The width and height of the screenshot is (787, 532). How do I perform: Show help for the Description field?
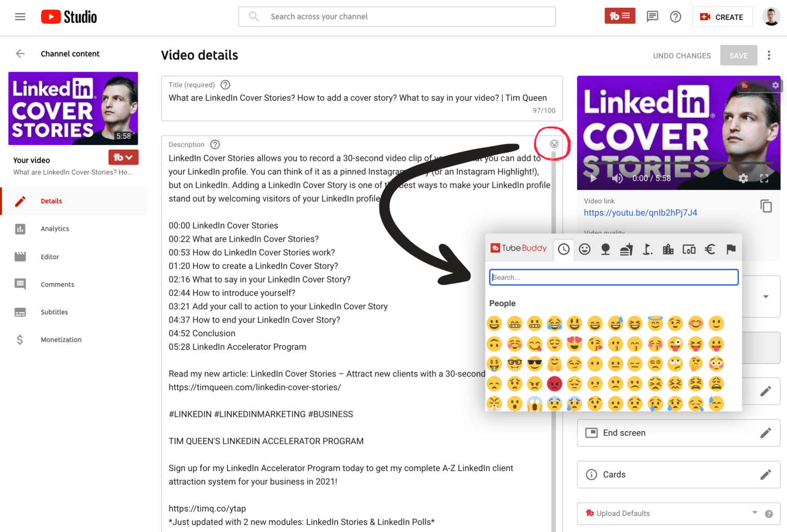click(215, 144)
